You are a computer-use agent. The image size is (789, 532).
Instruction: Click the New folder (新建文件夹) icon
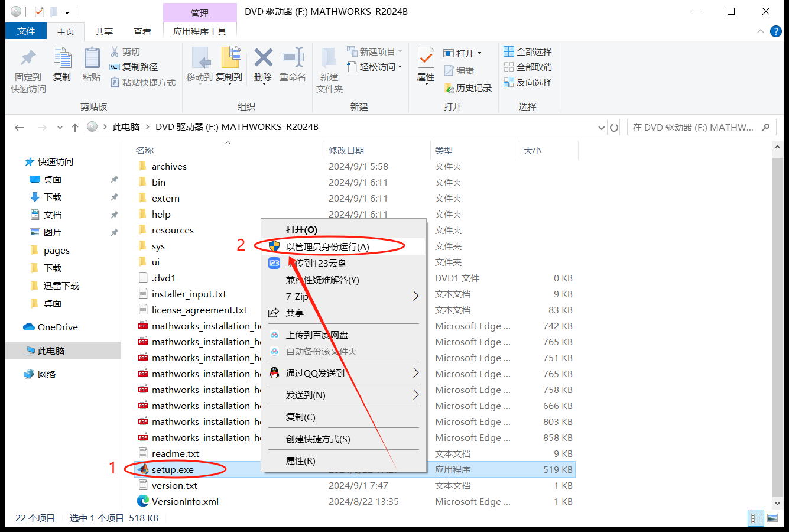coord(329,59)
